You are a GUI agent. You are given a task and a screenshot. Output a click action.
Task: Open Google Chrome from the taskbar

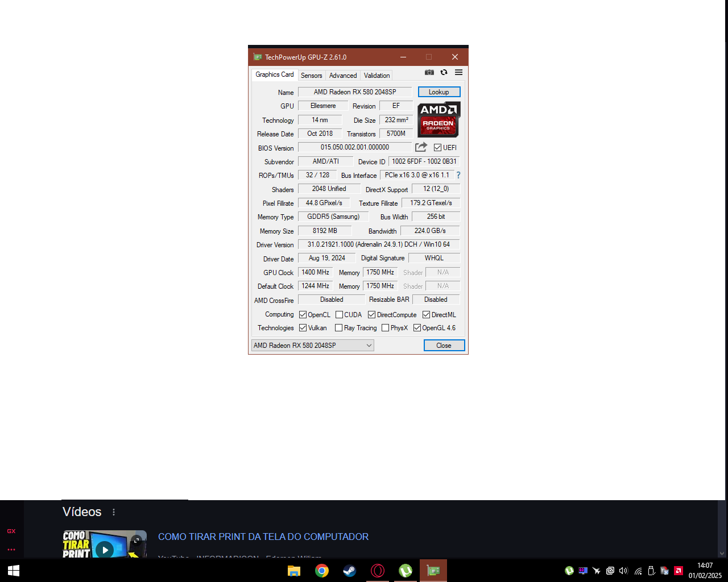pos(322,571)
